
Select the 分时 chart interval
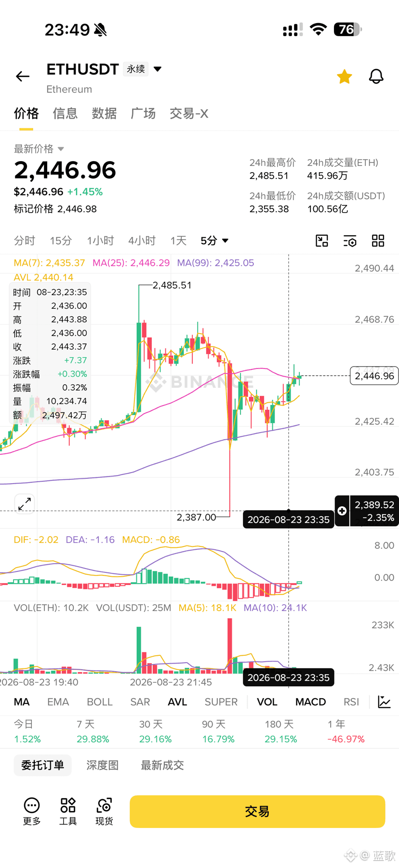tap(25, 241)
